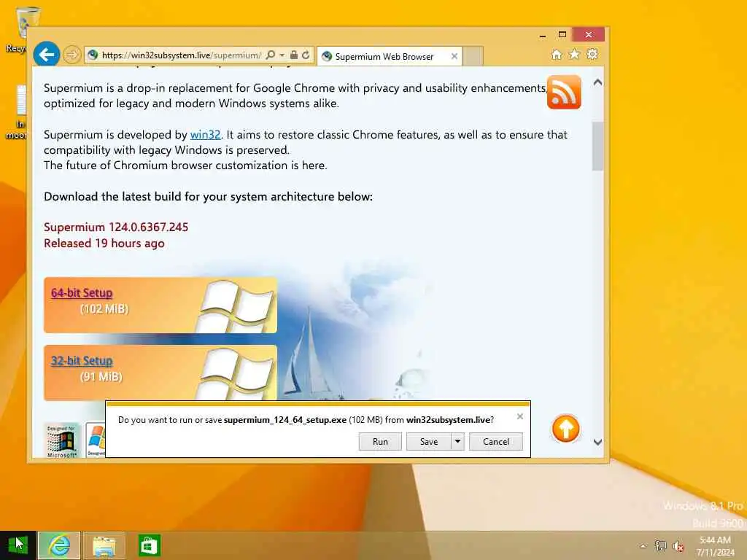Click the Designed for Microsoft Windows badge
The width and height of the screenshot is (747, 560).
coord(61,441)
